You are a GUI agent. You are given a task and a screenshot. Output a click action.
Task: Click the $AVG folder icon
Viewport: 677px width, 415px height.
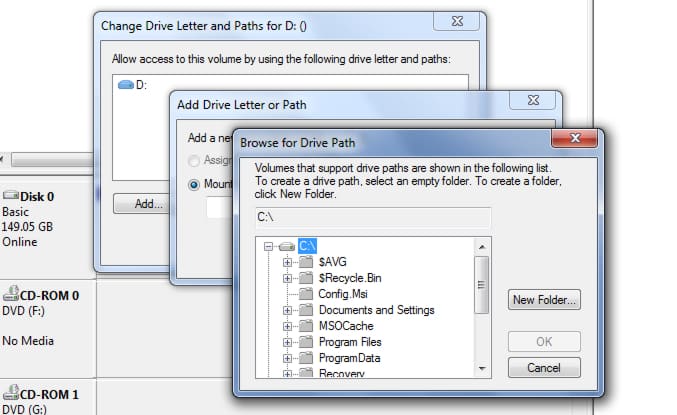(306, 262)
